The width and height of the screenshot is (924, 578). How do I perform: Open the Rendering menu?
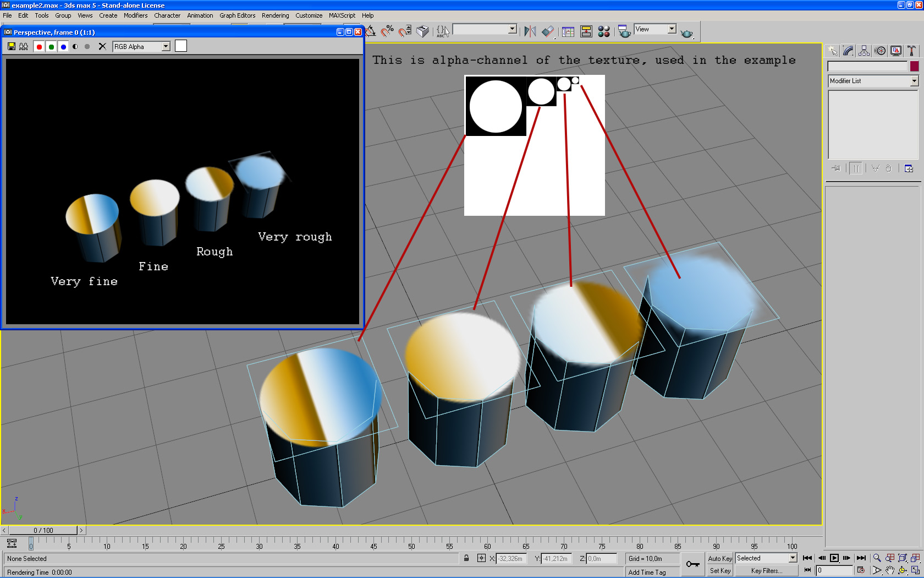coord(275,15)
